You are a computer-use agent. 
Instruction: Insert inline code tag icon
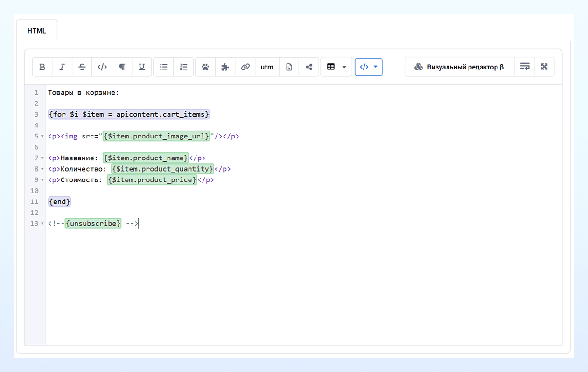(x=102, y=67)
